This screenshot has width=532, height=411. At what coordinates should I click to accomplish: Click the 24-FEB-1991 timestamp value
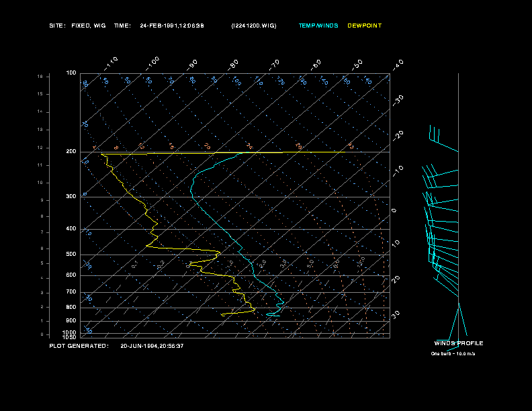[172, 26]
